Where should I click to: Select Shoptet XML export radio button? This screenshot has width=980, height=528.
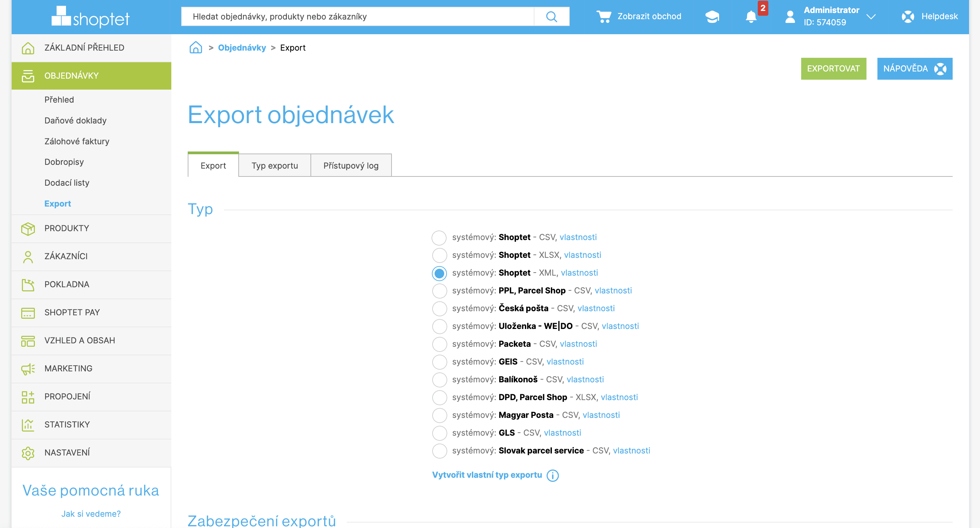pos(439,273)
